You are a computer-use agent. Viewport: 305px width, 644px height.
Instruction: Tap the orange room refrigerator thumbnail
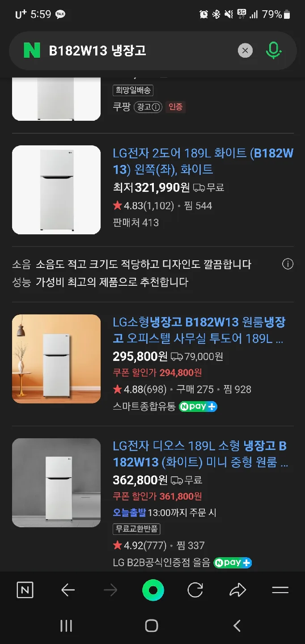(x=56, y=359)
